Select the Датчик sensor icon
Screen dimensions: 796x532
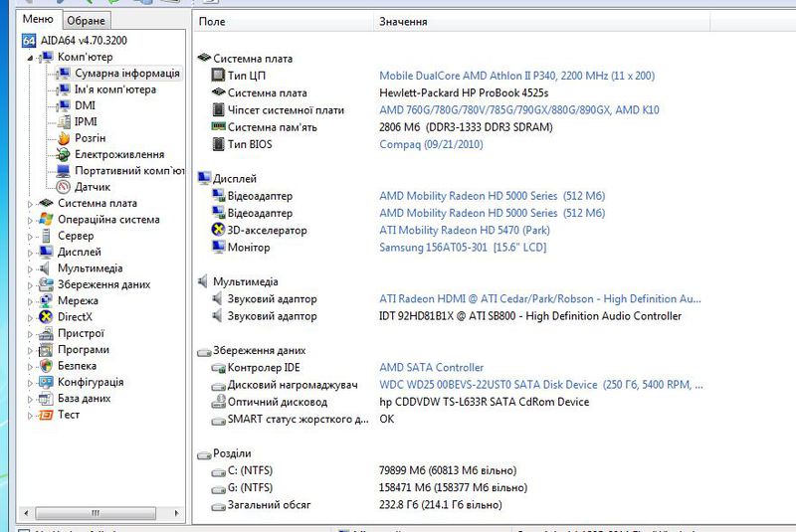63,187
